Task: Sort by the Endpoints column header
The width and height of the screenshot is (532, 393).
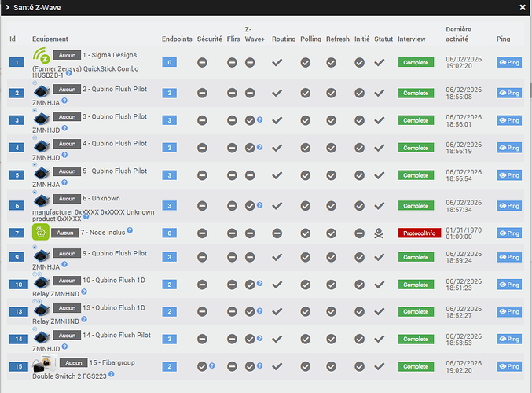Action: [177, 39]
